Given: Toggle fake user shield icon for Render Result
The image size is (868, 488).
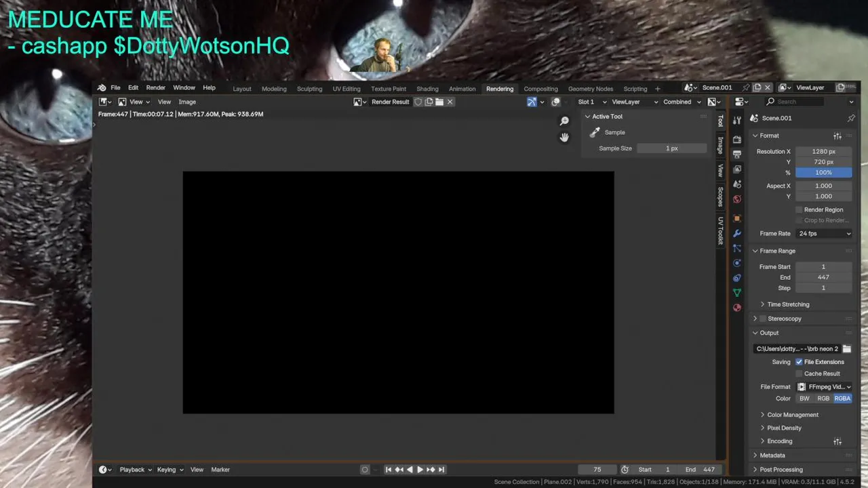Looking at the screenshot, I should [418, 102].
